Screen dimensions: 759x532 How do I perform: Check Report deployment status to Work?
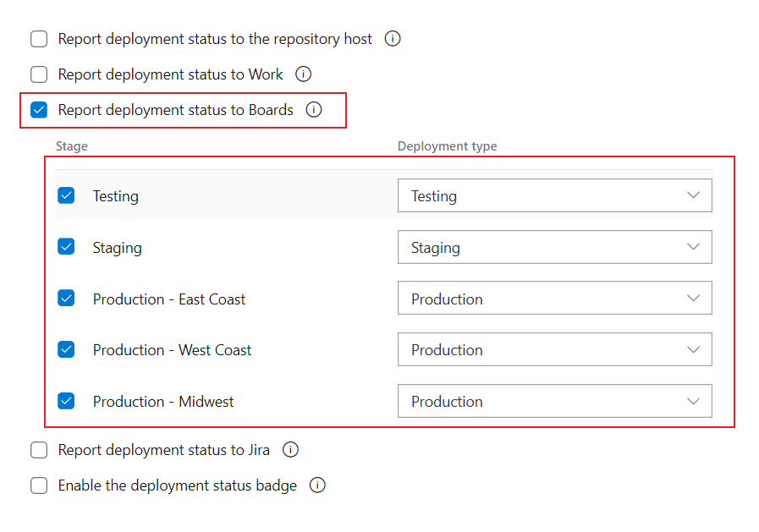pyautogui.click(x=39, y=74)
